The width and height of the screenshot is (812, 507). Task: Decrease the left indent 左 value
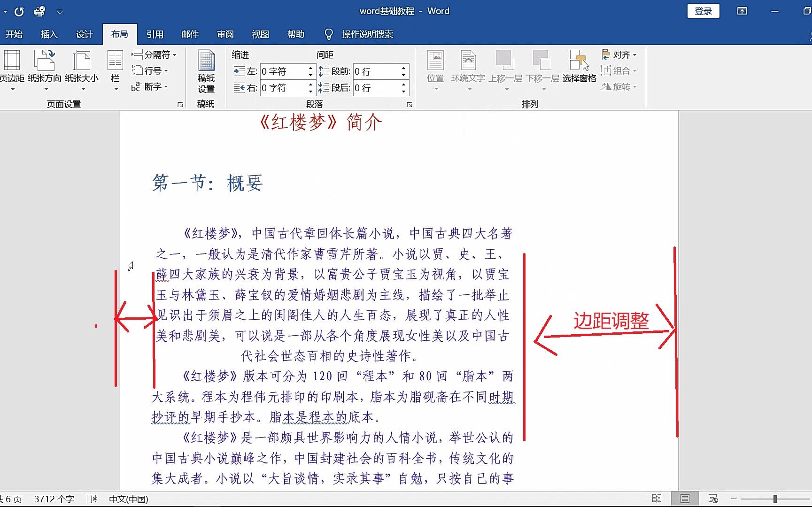coord(310,75)
